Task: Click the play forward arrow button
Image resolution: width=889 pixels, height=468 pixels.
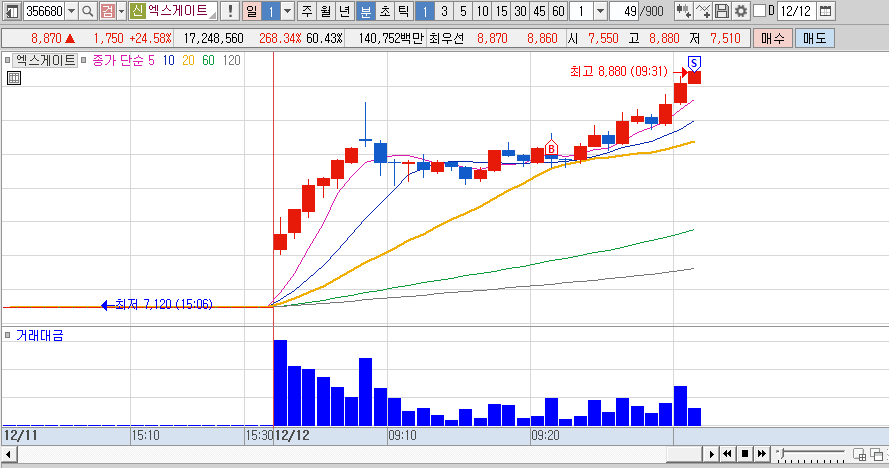Action: point(712,454)
